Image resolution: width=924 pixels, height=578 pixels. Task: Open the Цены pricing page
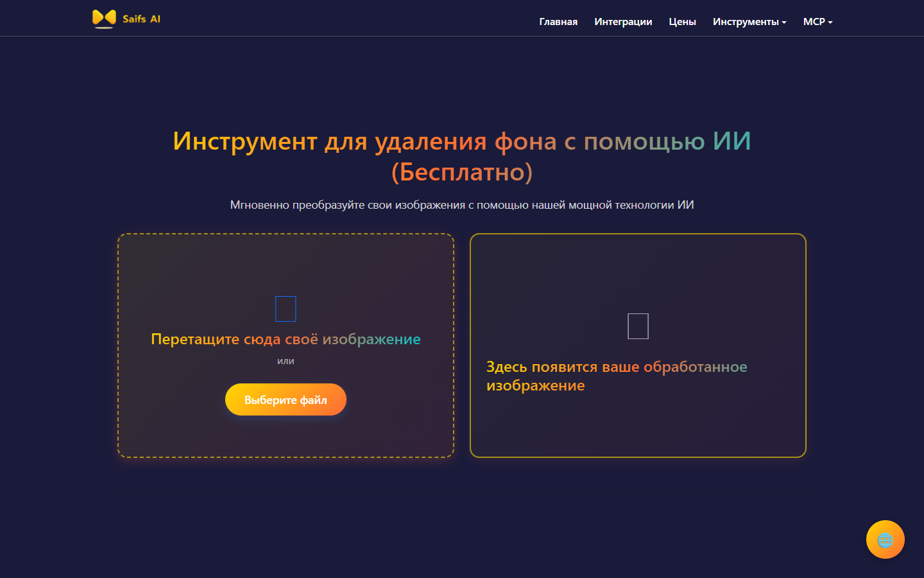tap(682, 22)
